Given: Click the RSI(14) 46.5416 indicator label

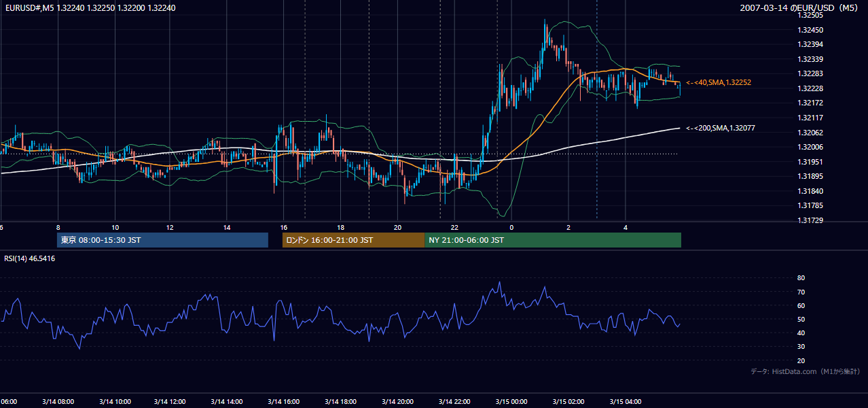Looking at the screenshot, I should point(30,258).
